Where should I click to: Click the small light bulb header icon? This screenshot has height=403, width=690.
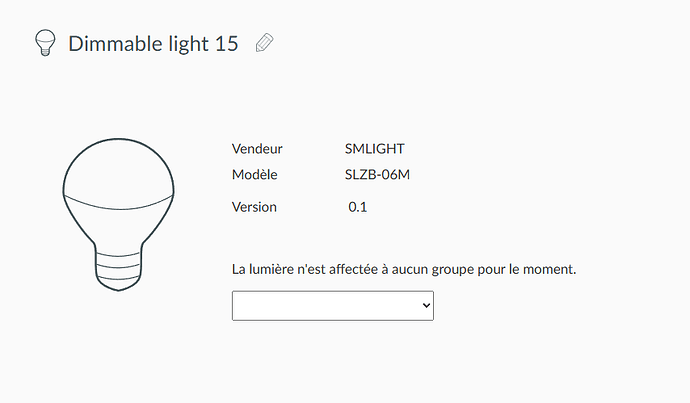pyautogui.click(x=45, y=43)
